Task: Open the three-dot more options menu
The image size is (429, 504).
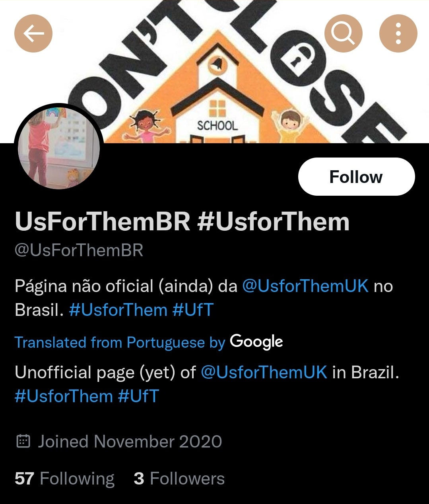Action: 398,33
